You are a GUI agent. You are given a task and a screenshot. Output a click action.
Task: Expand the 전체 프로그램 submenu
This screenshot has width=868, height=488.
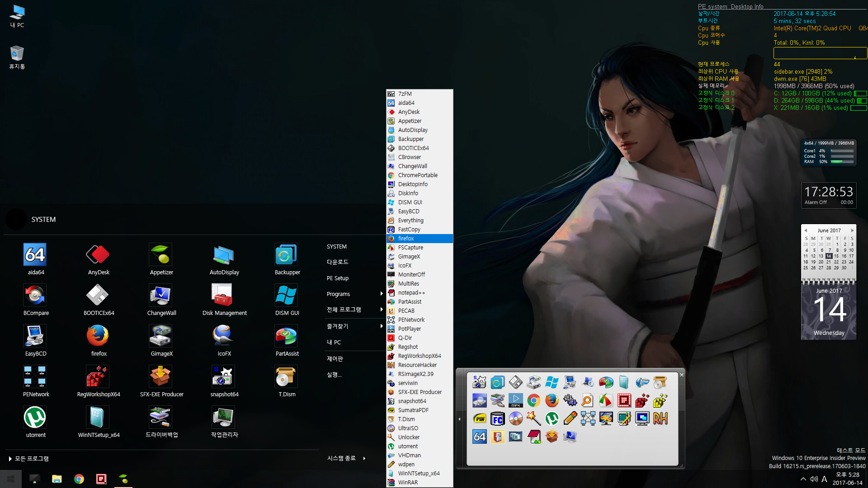tap(382, 310)
